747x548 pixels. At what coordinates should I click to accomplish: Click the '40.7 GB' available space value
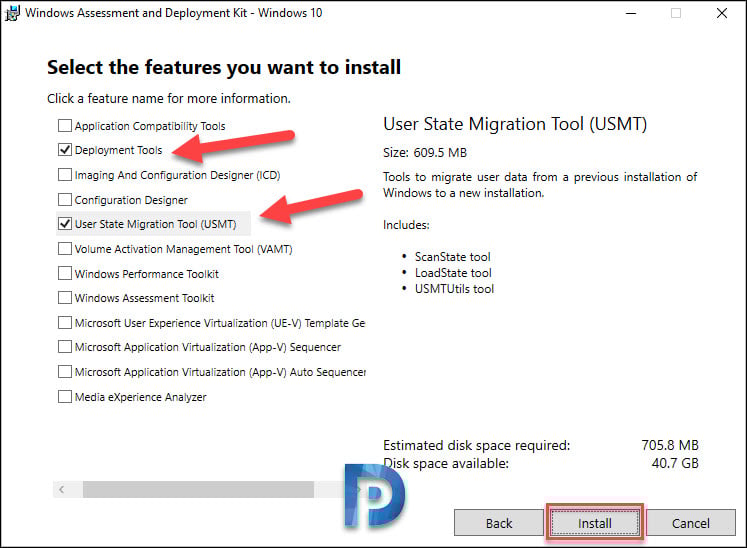[x=675, y=463]
